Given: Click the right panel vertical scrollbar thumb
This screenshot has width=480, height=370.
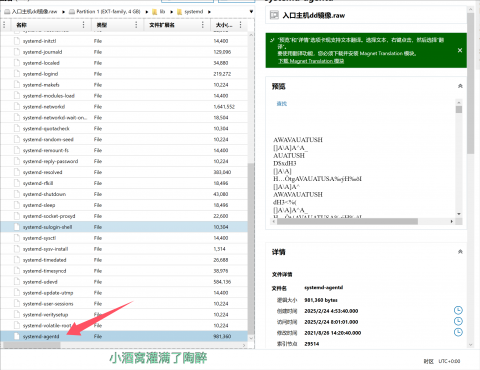Looking at the screenshot, I should 470,83.
